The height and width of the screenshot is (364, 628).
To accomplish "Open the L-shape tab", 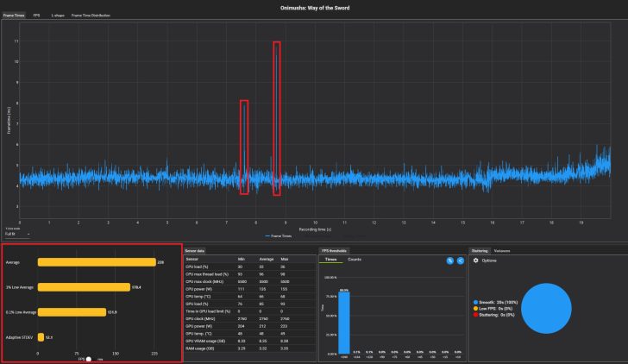I will pos(58,16).
